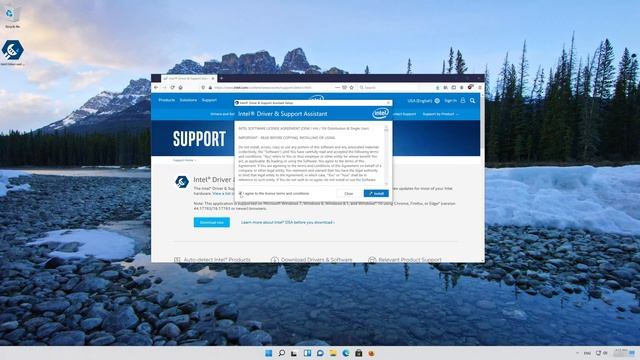Click the Intel logo in setup dialog header
Image resolution: width=640 pixels, height=360 pixels.
coord(380,113)
